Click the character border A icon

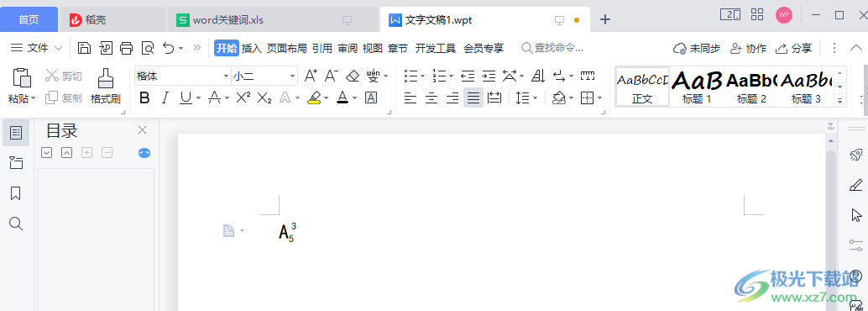pos(371,98)
